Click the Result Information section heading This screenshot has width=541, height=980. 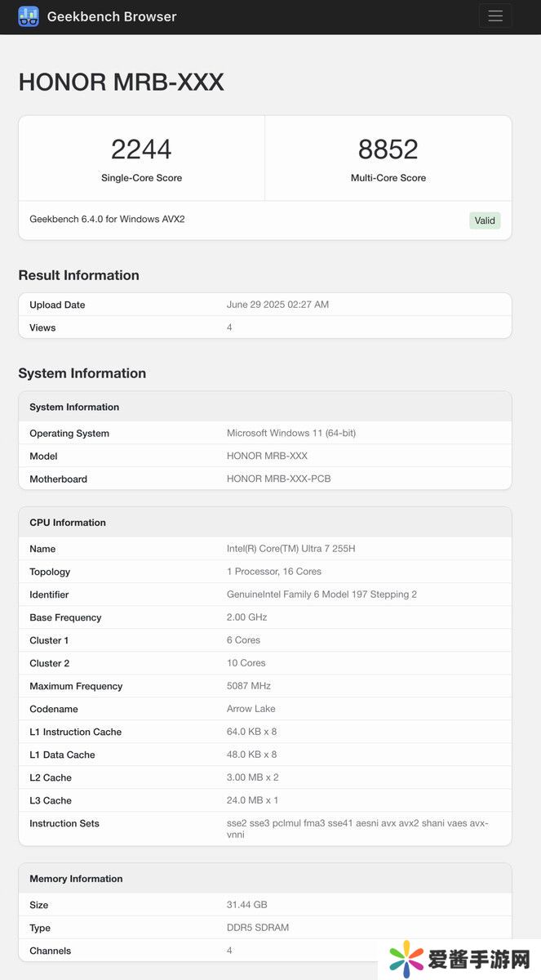pos(78,275)
